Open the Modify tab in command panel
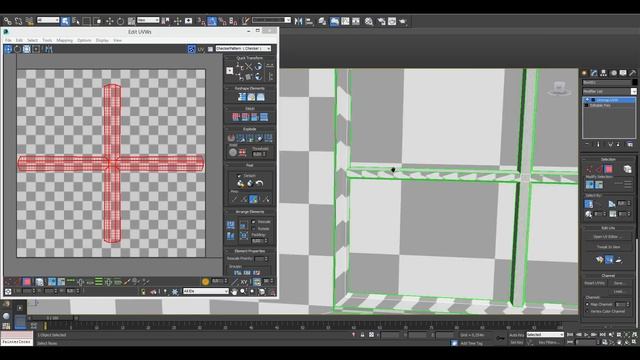640x360 pixels. pyautogui.click(x=594, y=73)
